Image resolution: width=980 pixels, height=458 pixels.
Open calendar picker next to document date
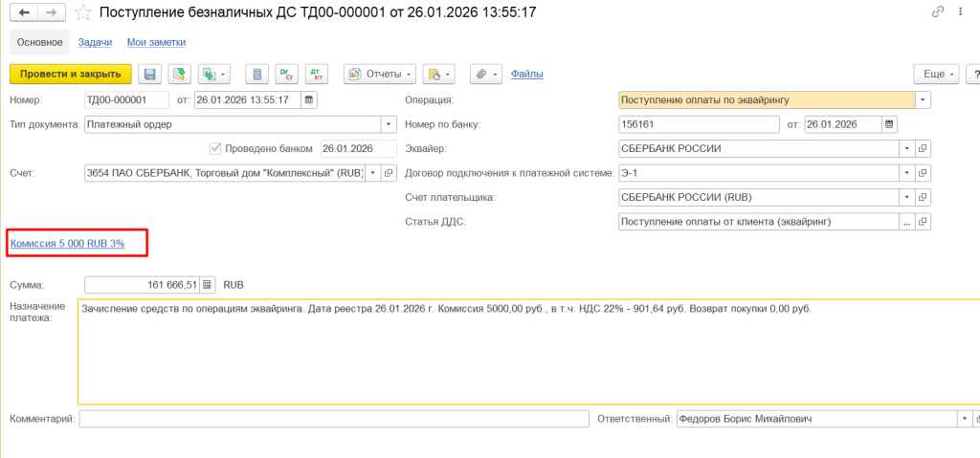pos(308,99)
